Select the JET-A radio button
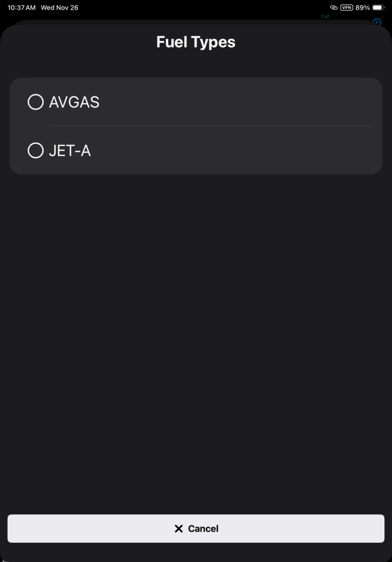Image resolution: width=392 pixels, height=562 pixels. pyautogui.click(x=36, y=150)
